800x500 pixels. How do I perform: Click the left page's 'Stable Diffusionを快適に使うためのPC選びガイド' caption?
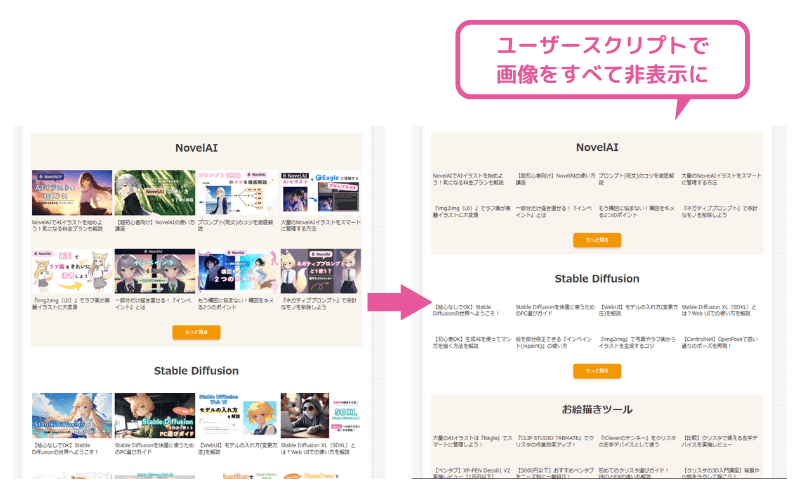click(155, 448)
